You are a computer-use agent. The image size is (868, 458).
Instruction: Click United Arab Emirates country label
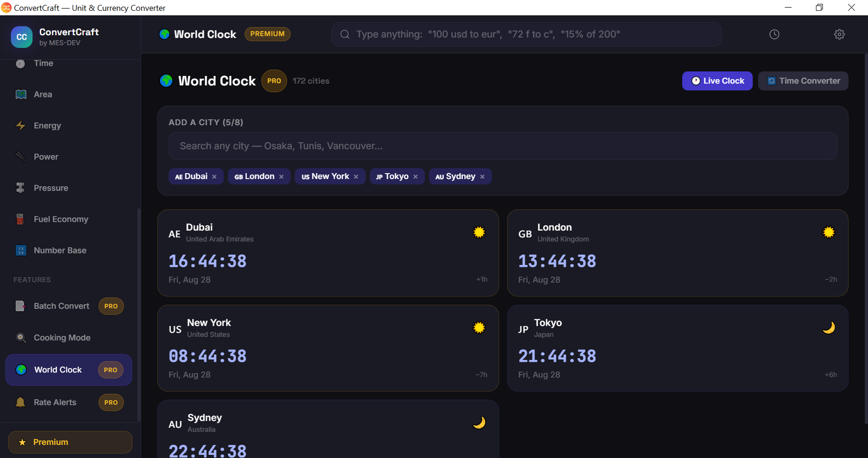[220, 239]
